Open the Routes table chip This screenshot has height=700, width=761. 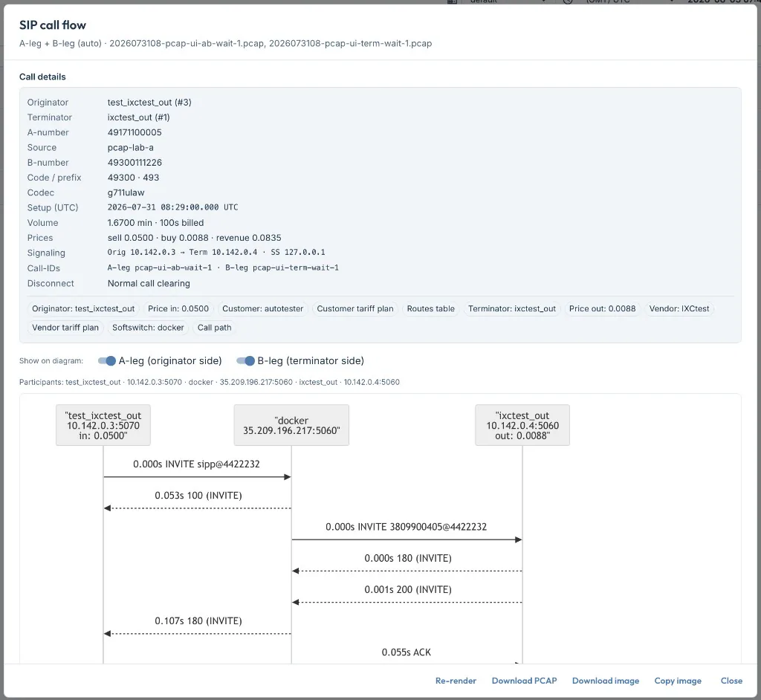tap(430, 308)
